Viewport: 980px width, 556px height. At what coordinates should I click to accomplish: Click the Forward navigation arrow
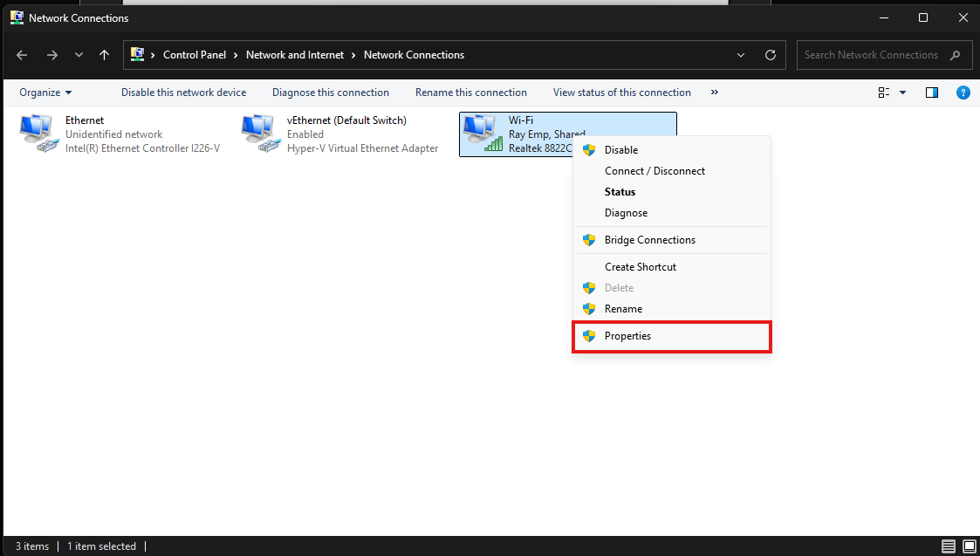51,55
